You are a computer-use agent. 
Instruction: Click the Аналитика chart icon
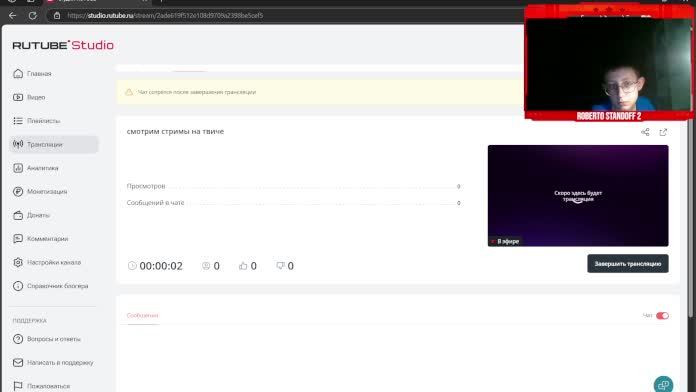(x=18, y=168)
